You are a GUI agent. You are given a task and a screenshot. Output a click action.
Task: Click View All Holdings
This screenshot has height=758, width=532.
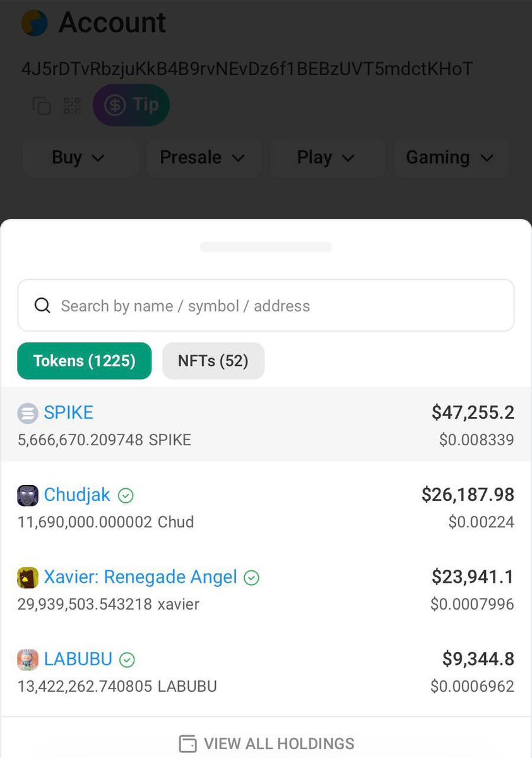(x=266, y=743)
